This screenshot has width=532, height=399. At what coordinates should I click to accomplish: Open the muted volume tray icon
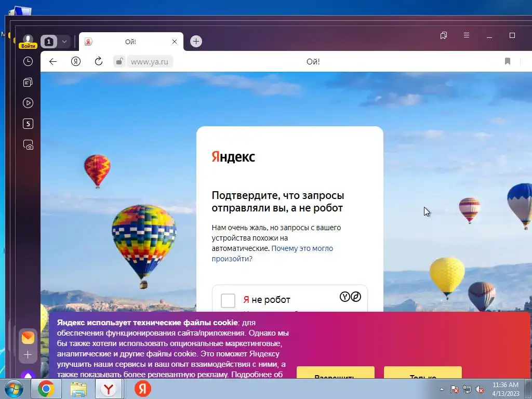point(480,389)
